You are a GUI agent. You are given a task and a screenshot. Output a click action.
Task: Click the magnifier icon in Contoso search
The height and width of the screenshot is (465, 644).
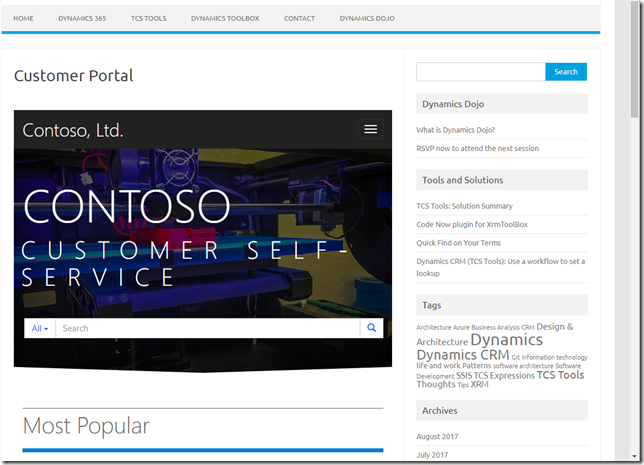(x=371, y=328)
